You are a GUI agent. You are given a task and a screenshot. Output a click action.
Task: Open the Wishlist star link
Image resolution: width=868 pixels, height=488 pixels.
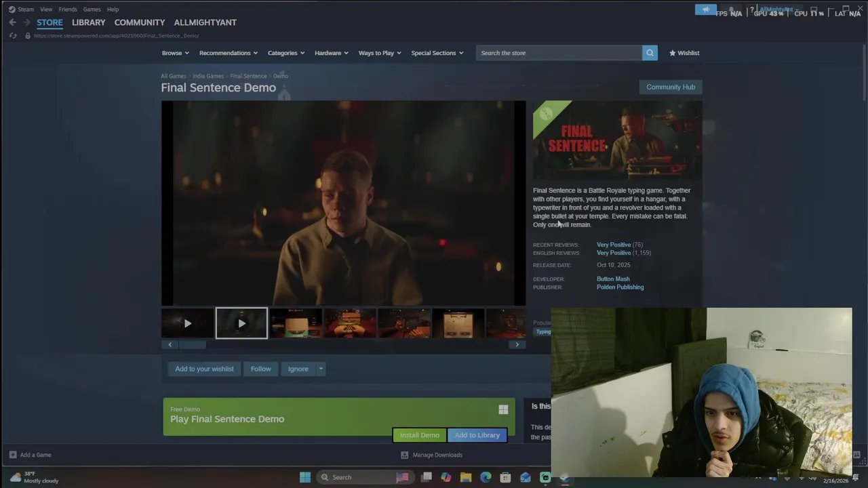click(x=684, y=53)
